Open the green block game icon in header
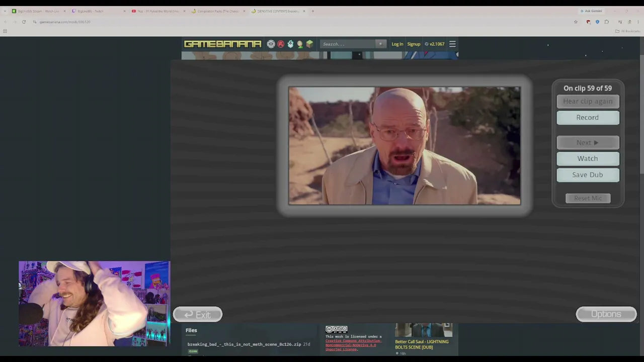This screenshot has width=644, height=362. (309, 44)
